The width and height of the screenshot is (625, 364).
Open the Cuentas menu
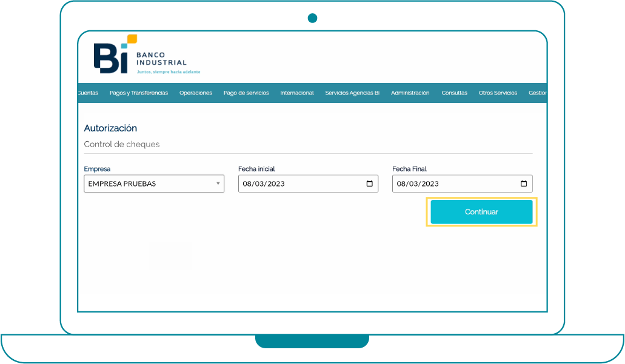89,93
